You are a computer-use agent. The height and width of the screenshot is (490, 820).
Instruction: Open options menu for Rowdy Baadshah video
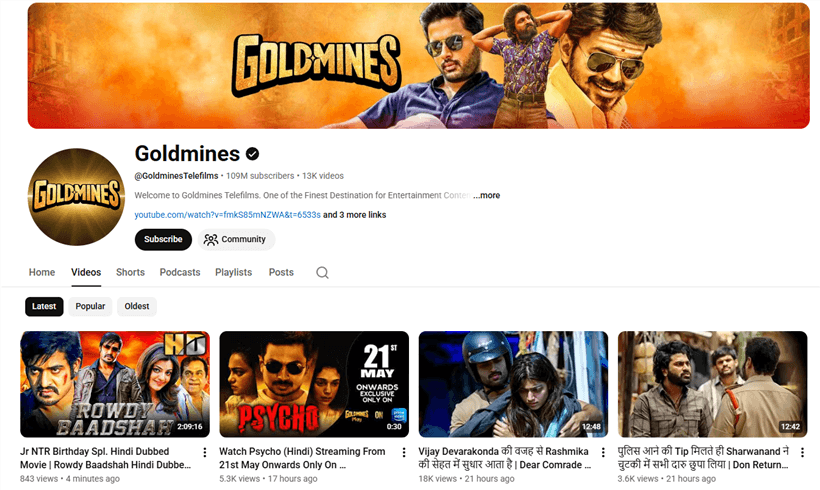(204, 452)
